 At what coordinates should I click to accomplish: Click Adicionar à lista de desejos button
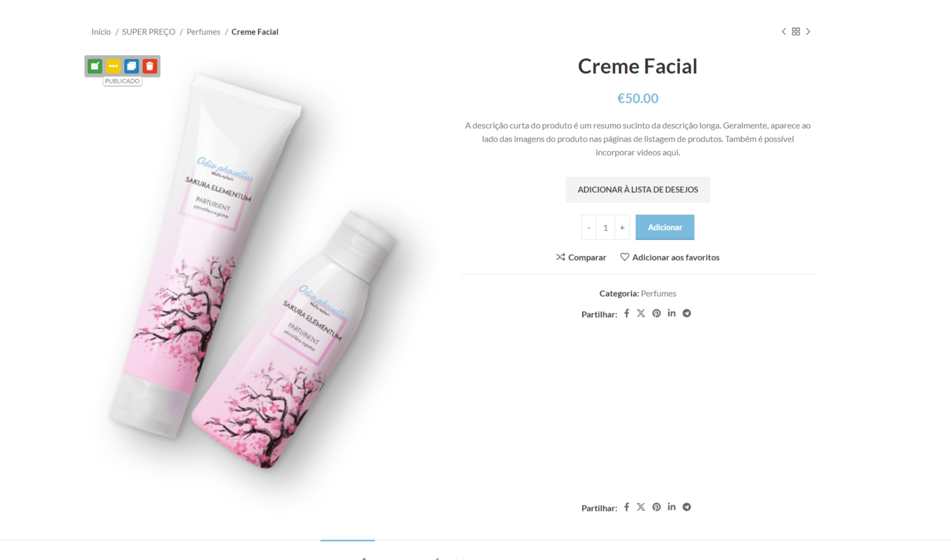point(637,190)
